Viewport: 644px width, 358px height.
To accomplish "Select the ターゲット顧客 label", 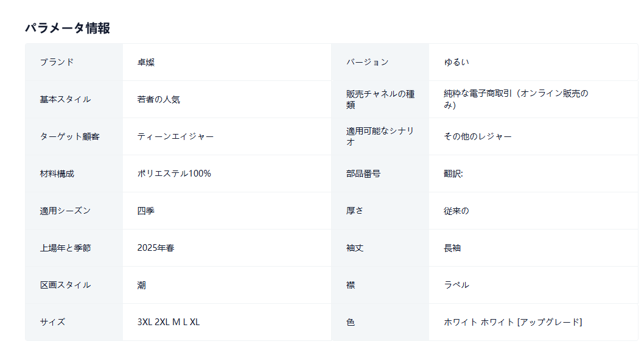I will [x=69, y=136].
